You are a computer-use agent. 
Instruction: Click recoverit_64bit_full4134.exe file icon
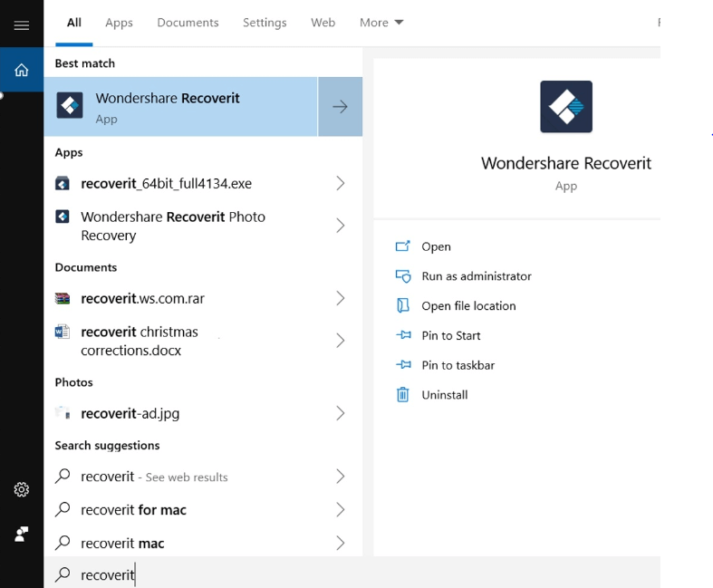coord(63,183)
